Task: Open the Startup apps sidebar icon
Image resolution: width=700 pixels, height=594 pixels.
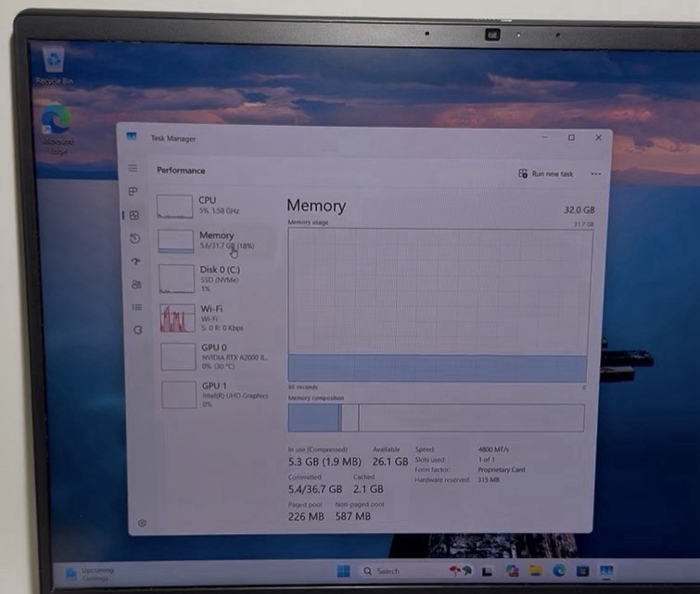Action: (x=135, y=261)
